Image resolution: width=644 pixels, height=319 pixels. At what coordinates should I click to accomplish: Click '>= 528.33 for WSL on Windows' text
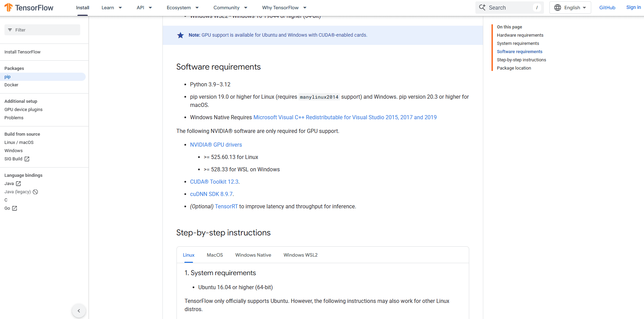242,169
